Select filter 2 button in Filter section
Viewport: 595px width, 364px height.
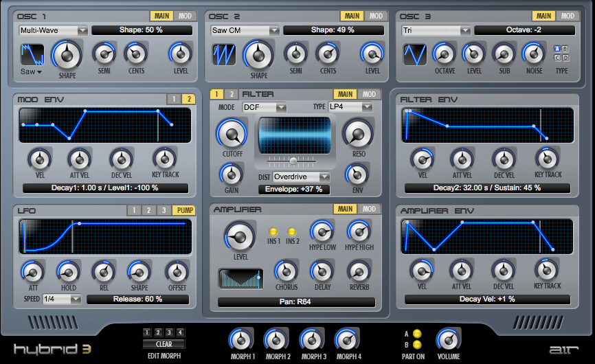point(232,94)
